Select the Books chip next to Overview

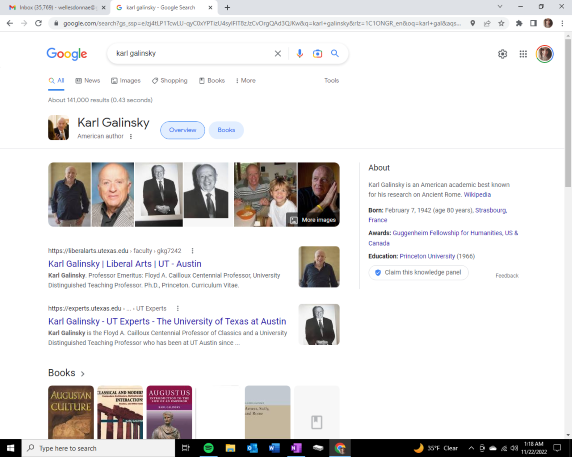(226, 130)
